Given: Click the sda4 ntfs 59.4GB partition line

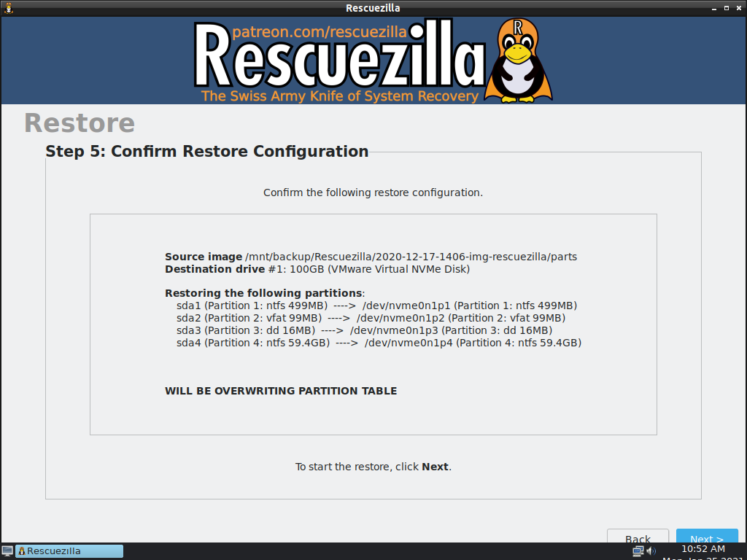Looking at the screenshot, I should pyautogui.click(x=379, y=343).
